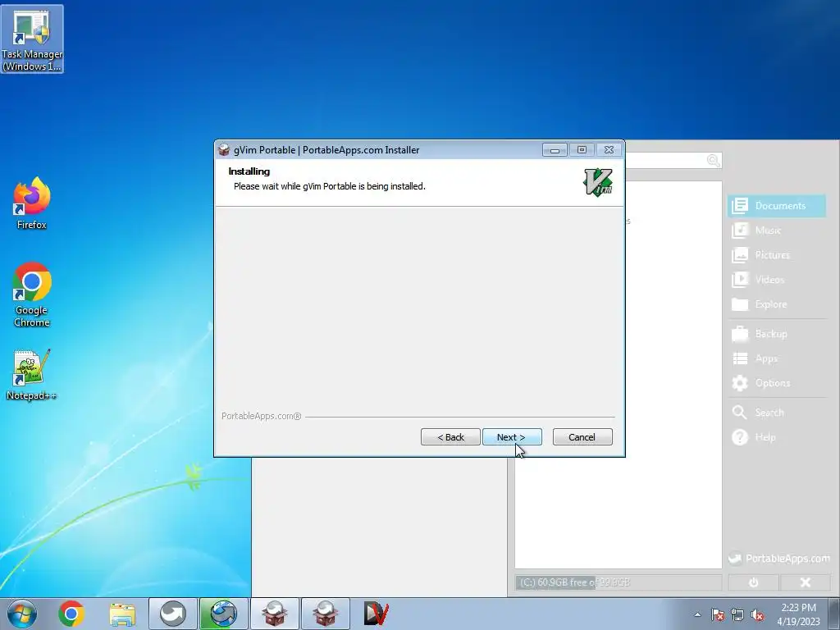Close PortableApps menu with X button
This screenshot has width=840, height=630.
tap(806, 582)
